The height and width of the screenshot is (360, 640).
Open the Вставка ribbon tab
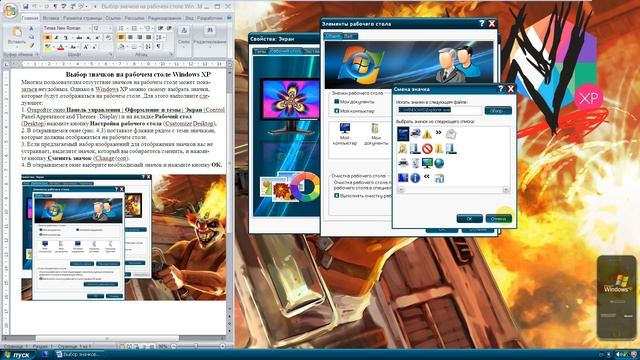click(x=51, y=18)
